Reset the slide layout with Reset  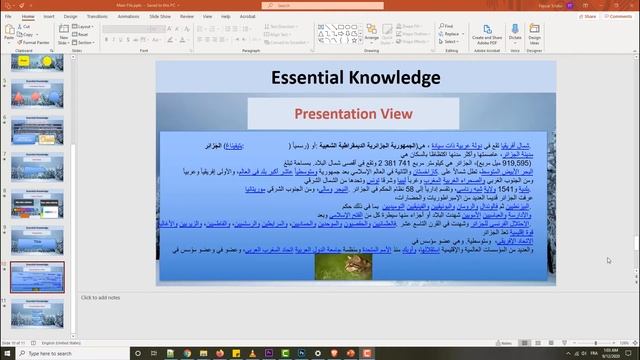click(x=80, y=34)
